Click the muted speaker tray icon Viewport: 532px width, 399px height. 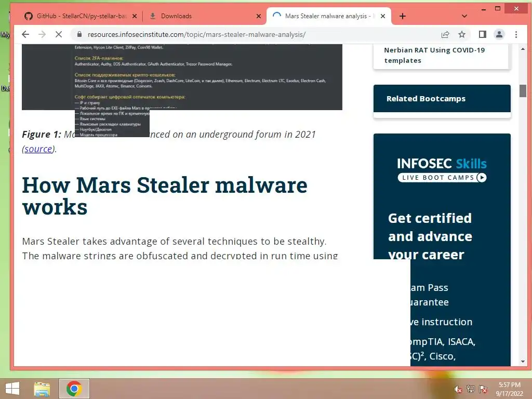tap(458, 389)
